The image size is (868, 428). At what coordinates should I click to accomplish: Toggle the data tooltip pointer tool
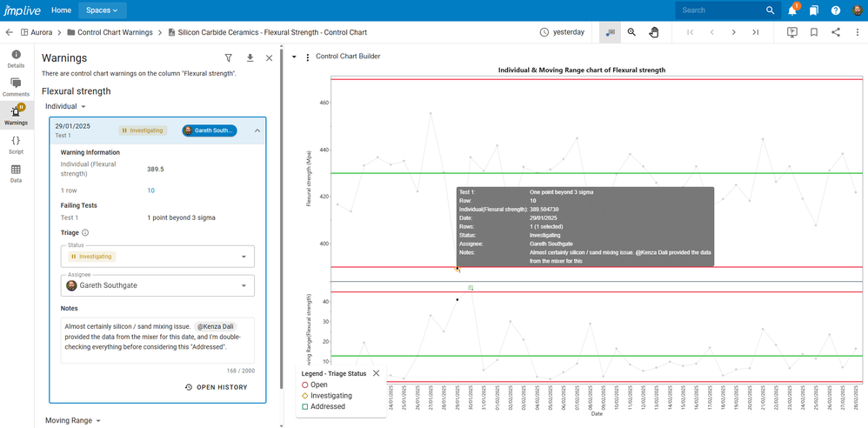coord(610,32)
